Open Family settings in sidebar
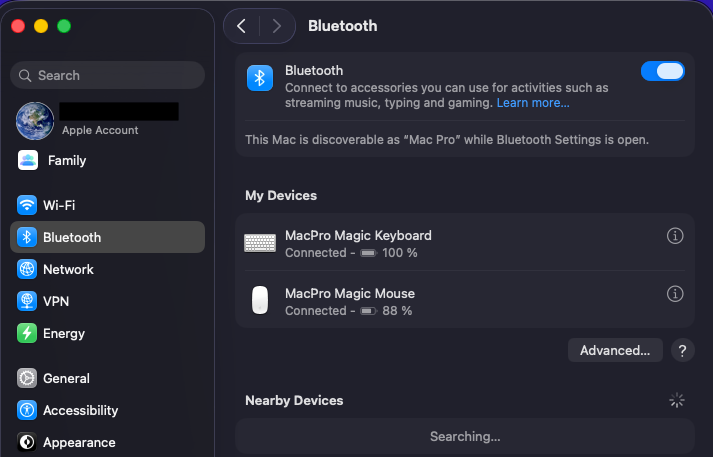The width and height of the screenshot is (713, 457). click(x=107, y=161)
